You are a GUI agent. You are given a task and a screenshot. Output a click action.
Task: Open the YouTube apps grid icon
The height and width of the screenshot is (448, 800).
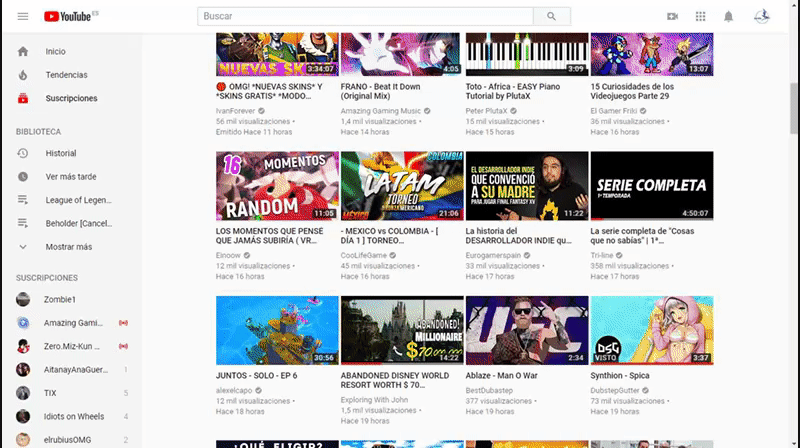pyautogui.click(x=701, y=16)
